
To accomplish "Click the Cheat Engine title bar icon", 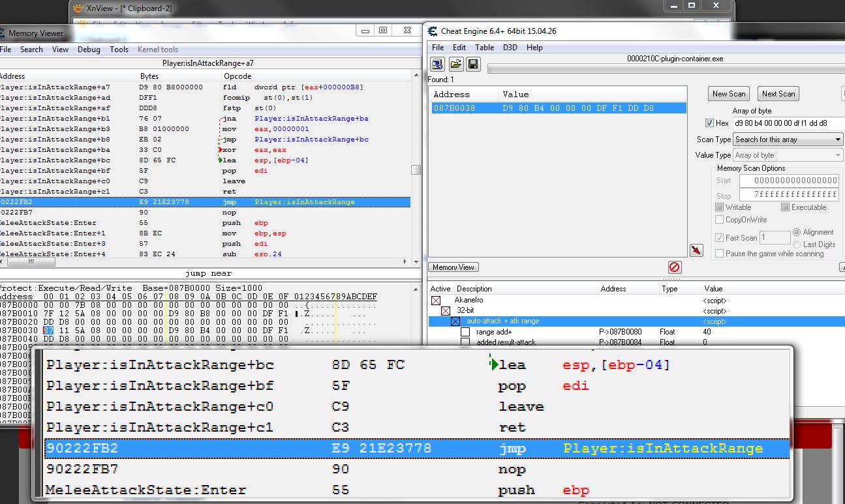I will point(431,31).
